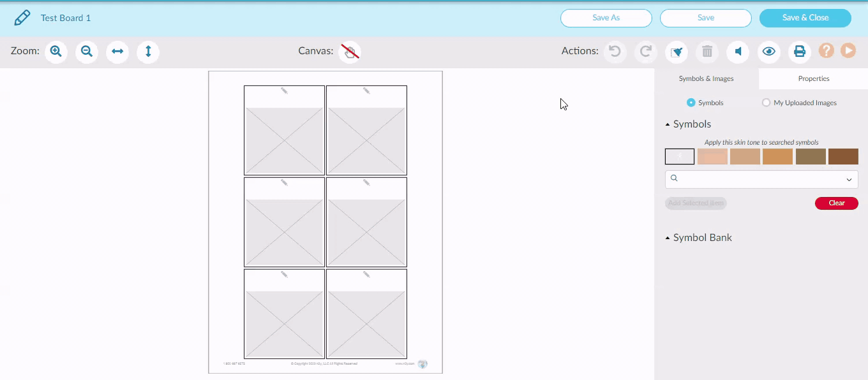868x380 pixels.
Task: Click the Save As button
Action: [x=606, y=18]
